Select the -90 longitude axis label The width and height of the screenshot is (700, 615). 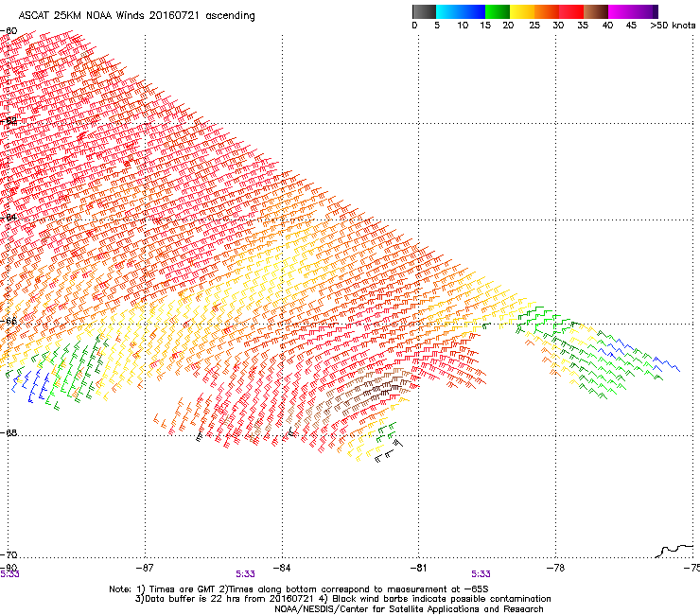coord(9,568)
